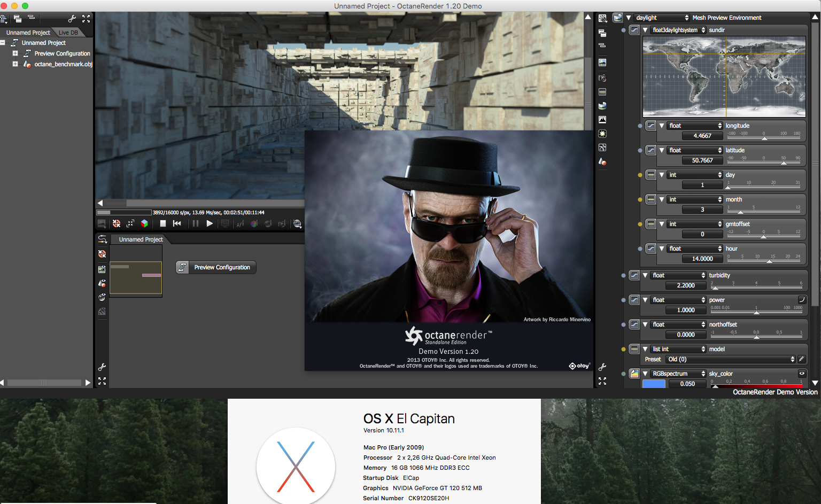Click the hour value field 14.0000
The height and width of the screenshot is (504, 821).
[x=702, y=259]
